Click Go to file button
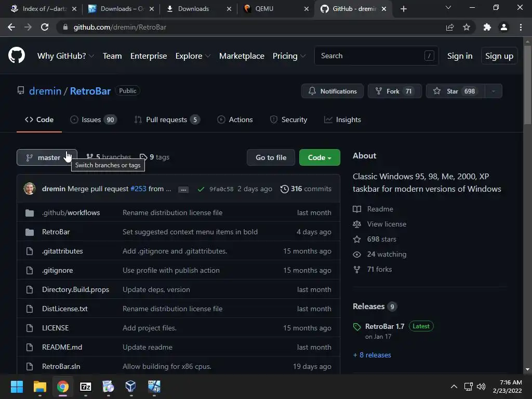Viewport: 532px width, 399px height. coord(271,157)
